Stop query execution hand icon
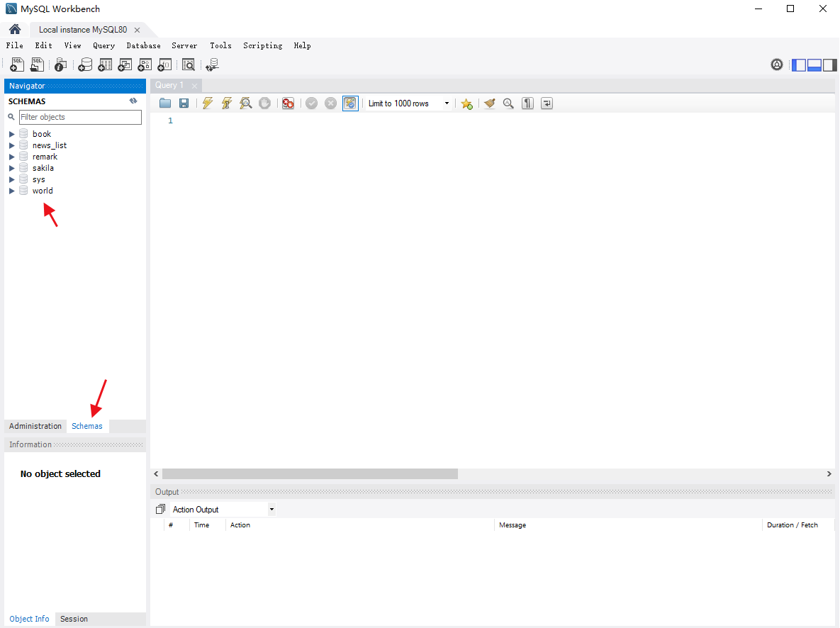The image size is (840, 628). click(264, 103)
